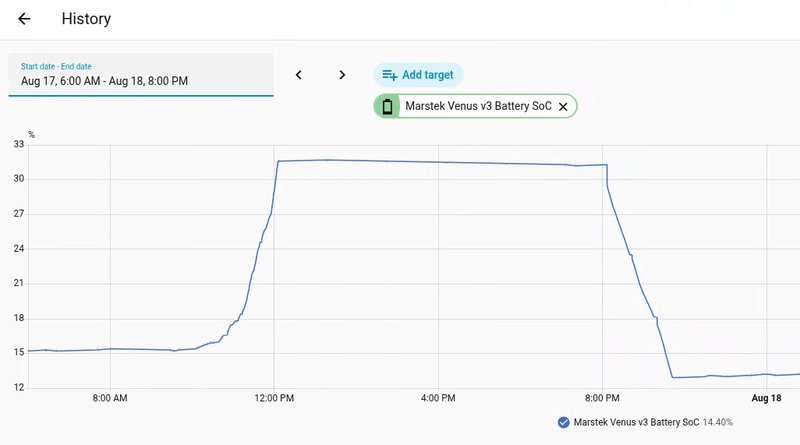Click the 33 y-axis label
This screenshot has width=800, height=445.
(x=19, y=144)
